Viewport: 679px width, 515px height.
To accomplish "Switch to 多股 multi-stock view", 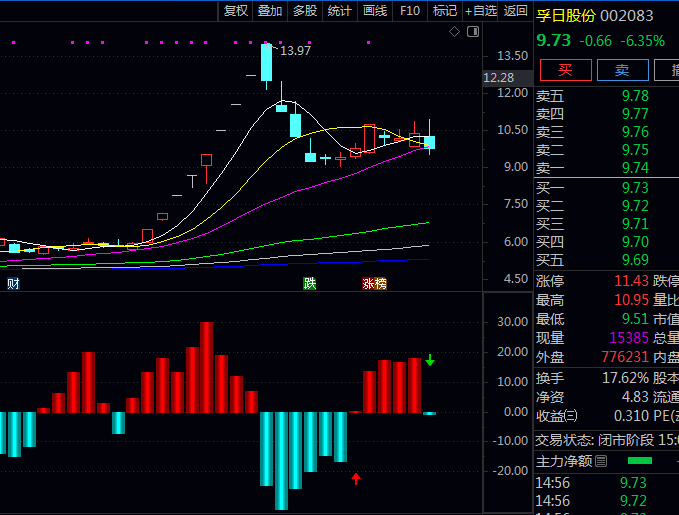I will click(x=305, y=11).
